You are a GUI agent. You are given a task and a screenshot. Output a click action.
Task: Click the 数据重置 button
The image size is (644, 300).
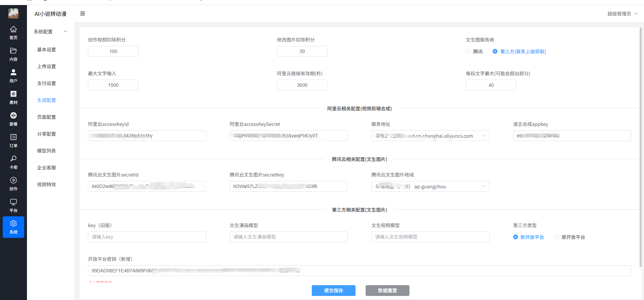(x=388, y=291)
